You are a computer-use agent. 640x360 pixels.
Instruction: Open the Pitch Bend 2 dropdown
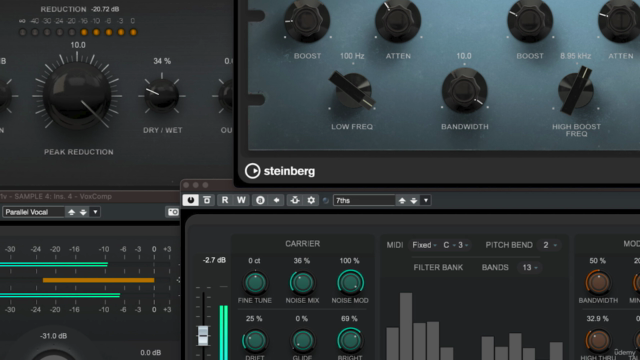tap(549, 245)
